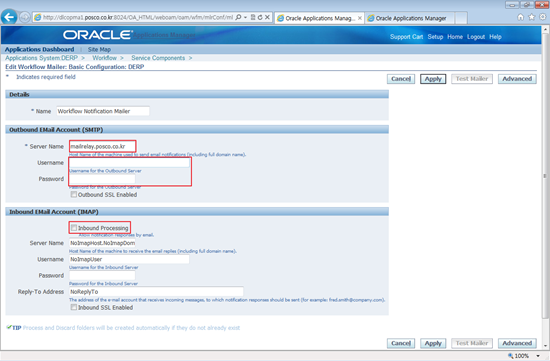550x361 pixels.
Task: Click the top Advanced button
Action: (517, 79)
